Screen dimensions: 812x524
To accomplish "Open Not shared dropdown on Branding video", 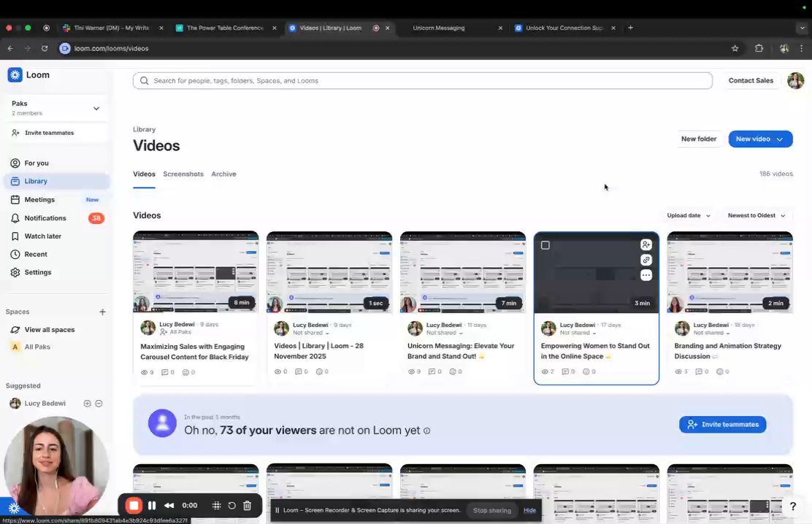I will tap(711, 333).
